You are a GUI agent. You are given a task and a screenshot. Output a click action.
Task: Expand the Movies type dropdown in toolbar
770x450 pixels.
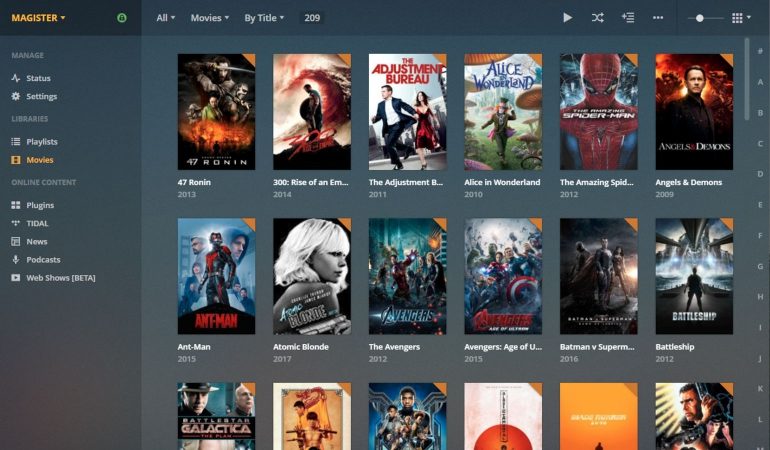point(209,18)
